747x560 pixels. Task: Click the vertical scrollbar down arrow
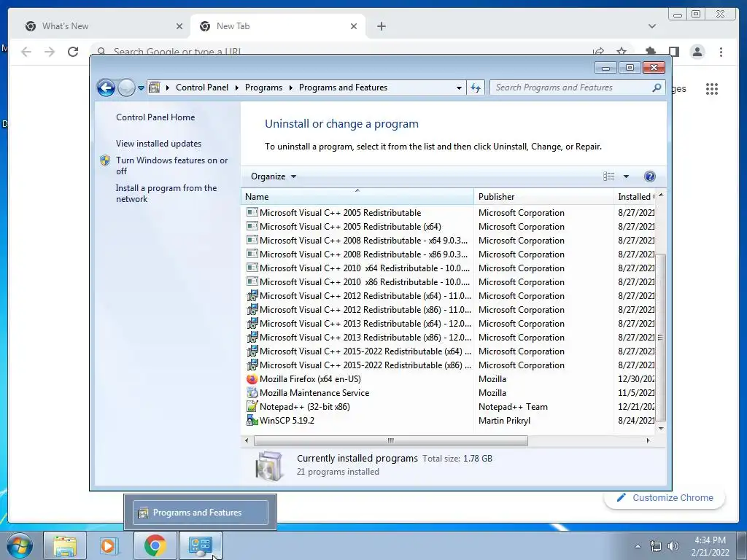(x=661, y=428)
